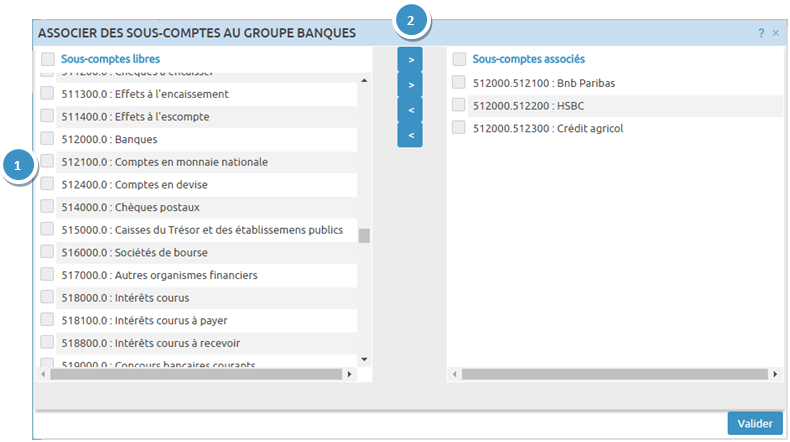Open the help question mark icon
The width and height of the screenshot is (790, 442).
(x=761, y=33)
